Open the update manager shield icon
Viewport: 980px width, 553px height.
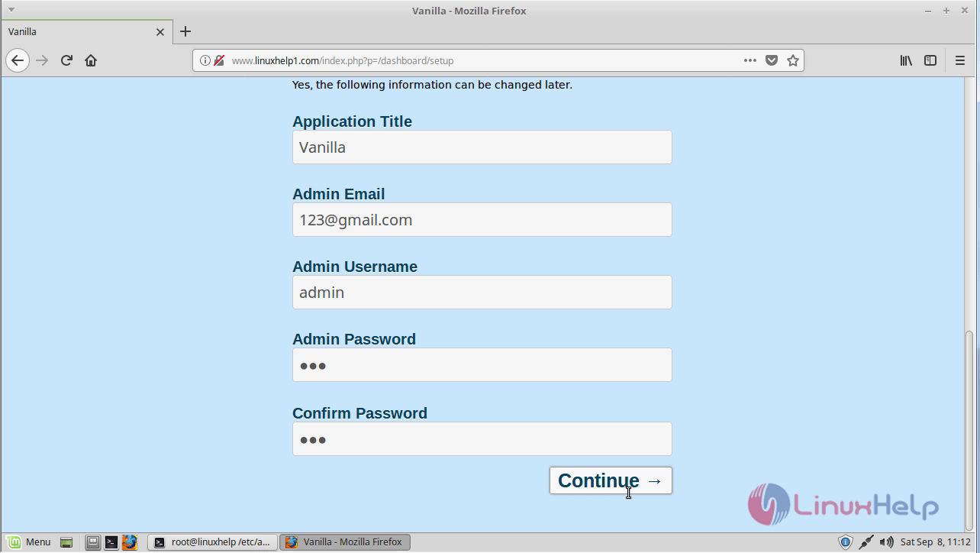[x=845, y=542]
